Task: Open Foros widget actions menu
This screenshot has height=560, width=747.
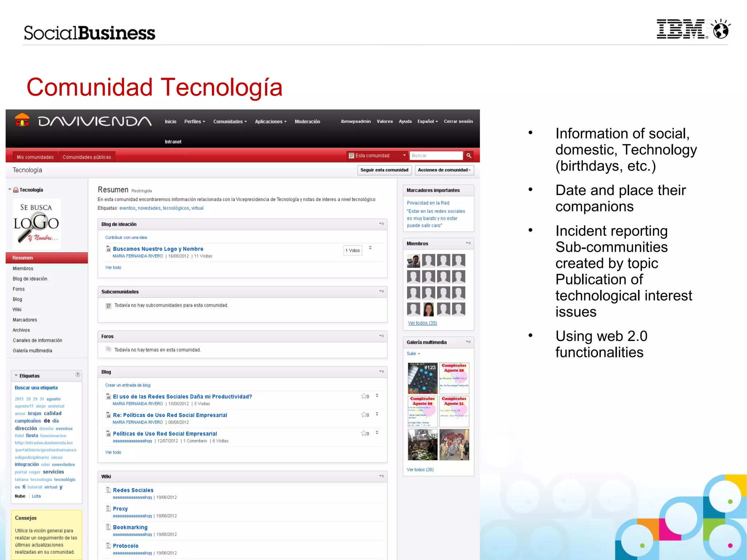Action: 382,336
